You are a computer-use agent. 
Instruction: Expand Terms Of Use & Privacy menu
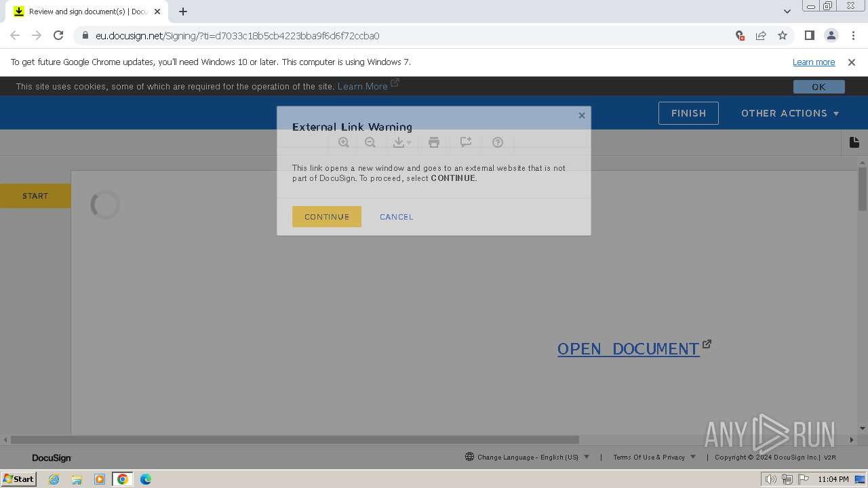coord(654,457)
